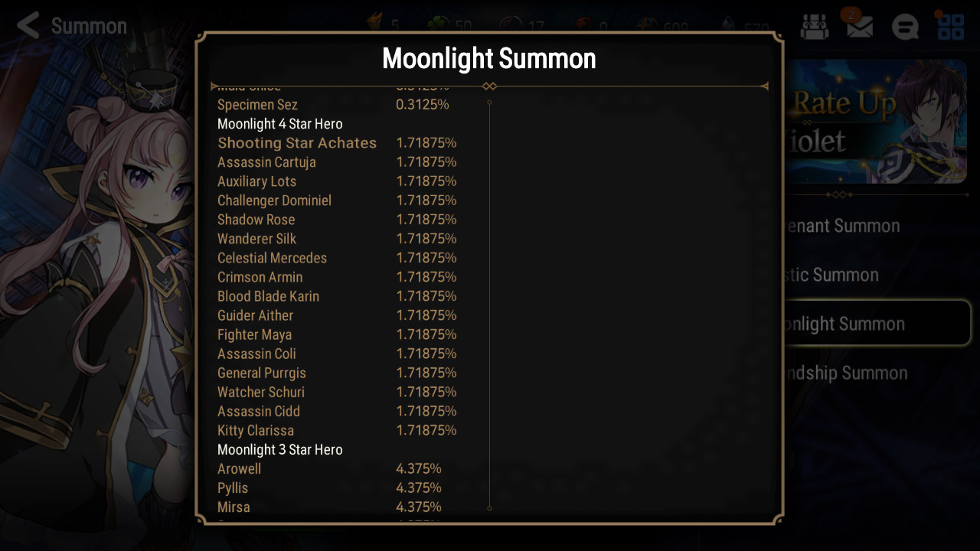This screenshot has width=980, height=551.
Task: Select the Moonlight Summon tab
Action: pos(878,323)
